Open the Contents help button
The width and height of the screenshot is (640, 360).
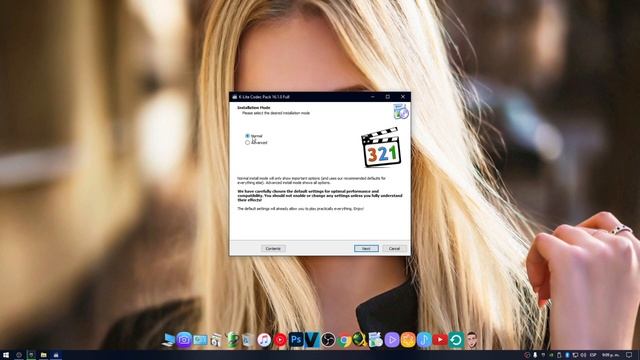(x=273, y=248)
